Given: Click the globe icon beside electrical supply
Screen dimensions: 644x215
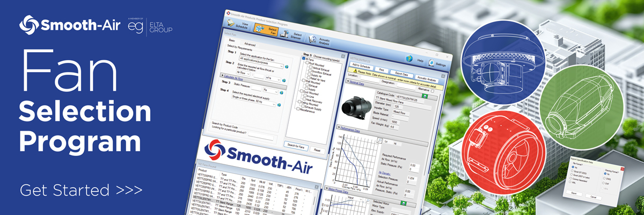Looking at the screenshot, I should [279, 105].
